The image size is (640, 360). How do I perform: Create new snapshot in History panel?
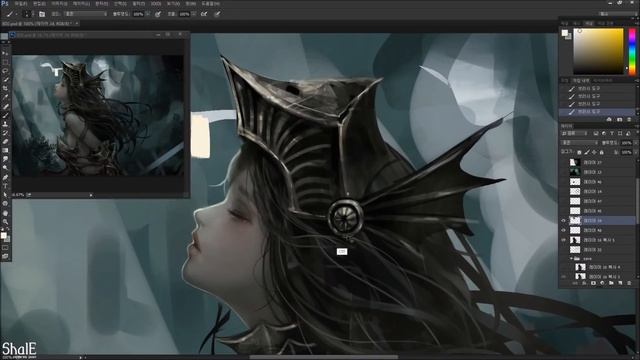click(x=620, y=119)
